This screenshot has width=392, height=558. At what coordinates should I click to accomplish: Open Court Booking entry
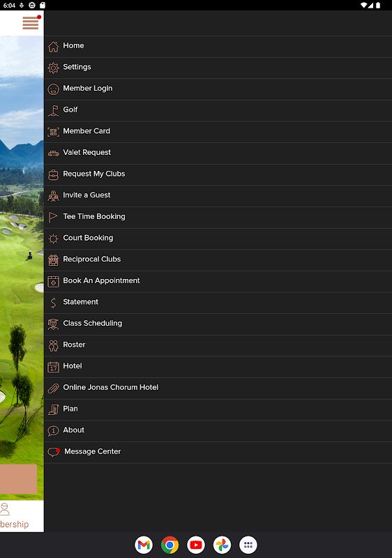click(218, 239)
